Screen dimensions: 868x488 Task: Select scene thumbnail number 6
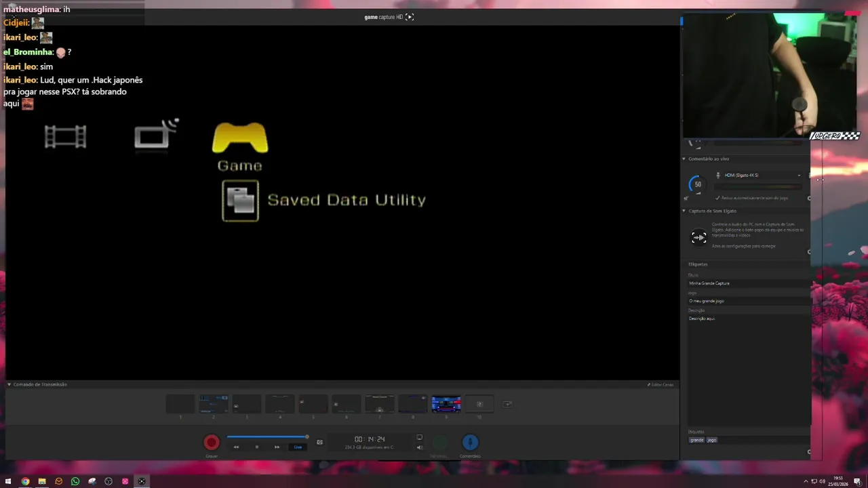coord(346,404)
